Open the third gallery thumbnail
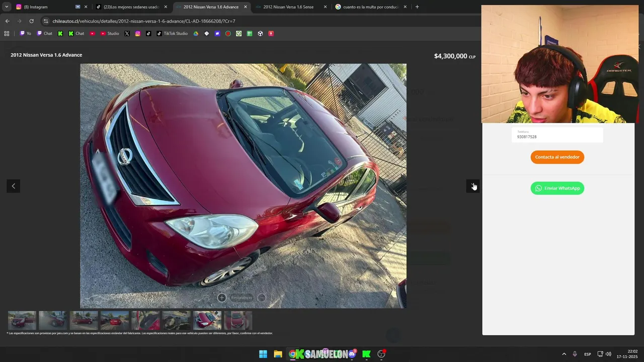The height and width of the screenshot is (362, 644). pyautogui.click(x=84, y=320)
